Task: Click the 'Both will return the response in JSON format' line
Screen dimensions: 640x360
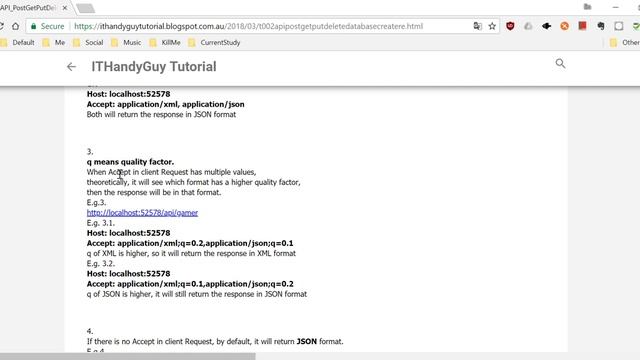Action: coord(161,115)
